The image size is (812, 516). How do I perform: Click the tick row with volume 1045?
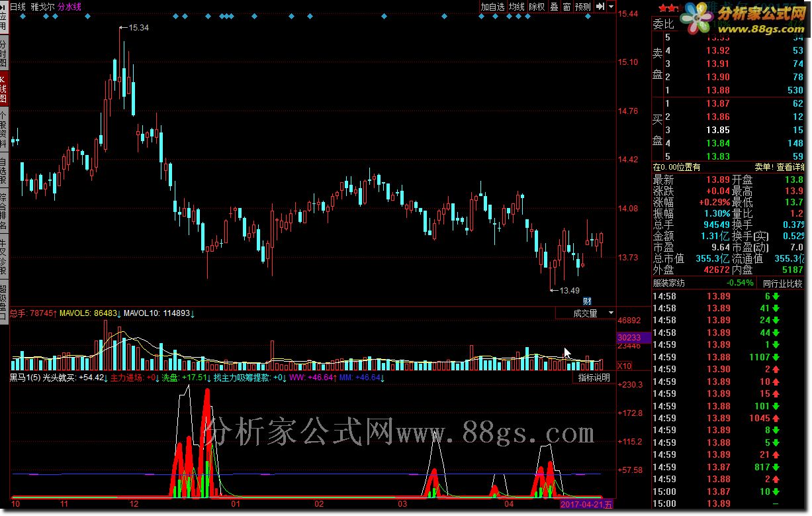(x=729, y=418)
